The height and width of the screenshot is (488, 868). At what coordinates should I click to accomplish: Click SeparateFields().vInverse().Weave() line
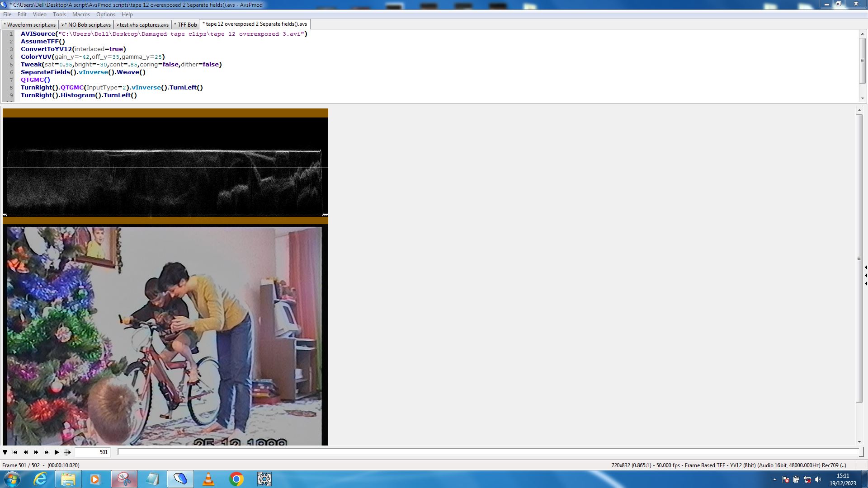point(83,72)
